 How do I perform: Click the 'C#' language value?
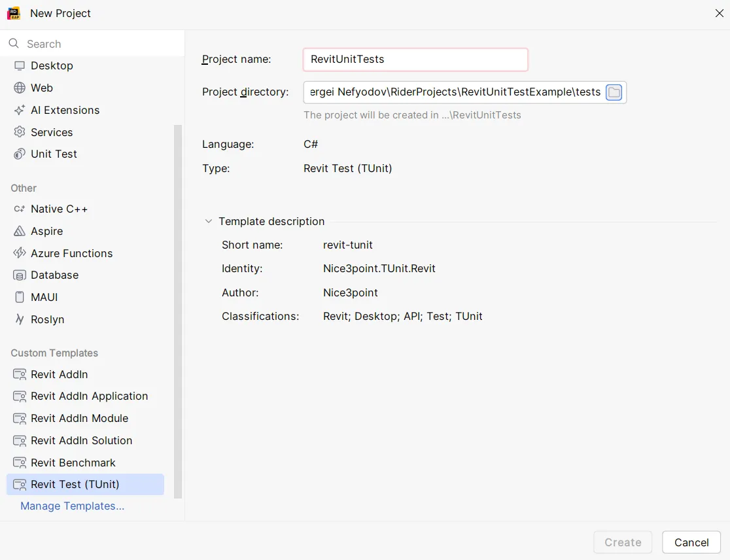pos(311,145)
